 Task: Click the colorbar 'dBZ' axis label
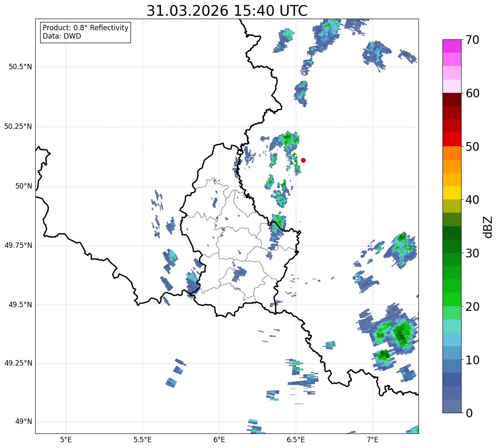[488, 227]
